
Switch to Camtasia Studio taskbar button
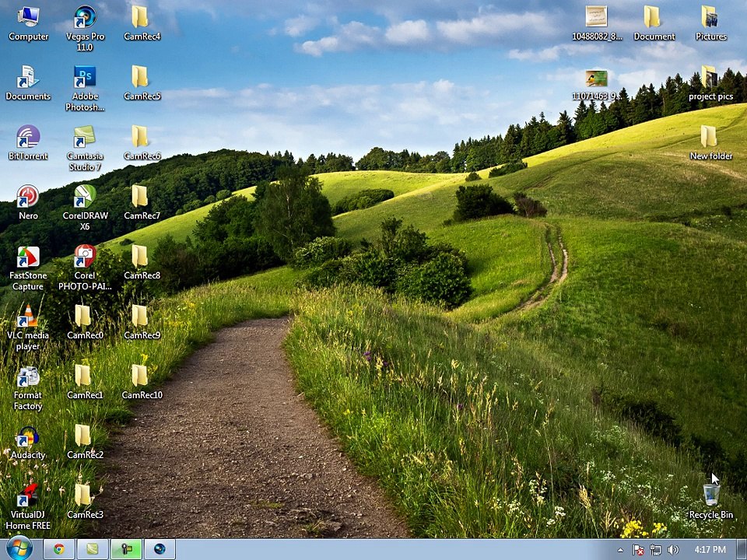pos(93,550)
